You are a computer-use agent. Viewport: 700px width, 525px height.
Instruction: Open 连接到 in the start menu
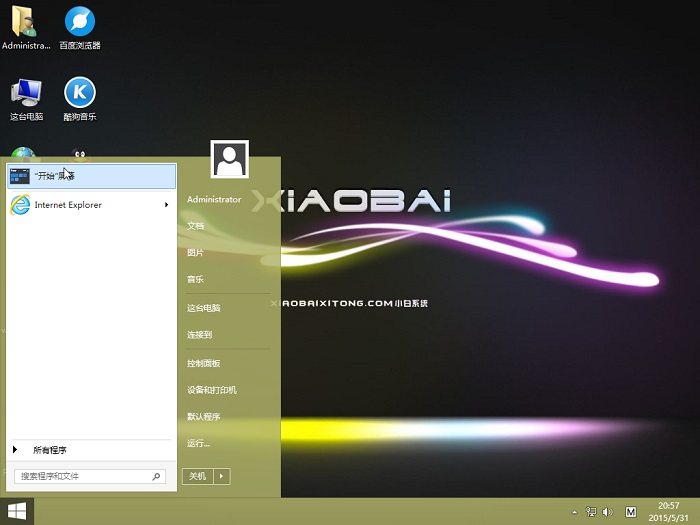pyautogui.click(x=200, y=335)
